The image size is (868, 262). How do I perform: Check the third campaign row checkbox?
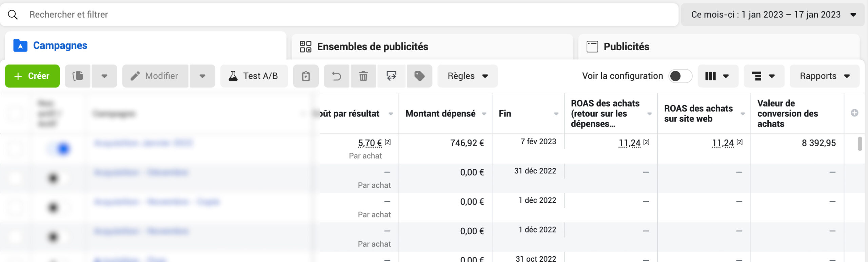pyautogui.click(x=16, y=207)
